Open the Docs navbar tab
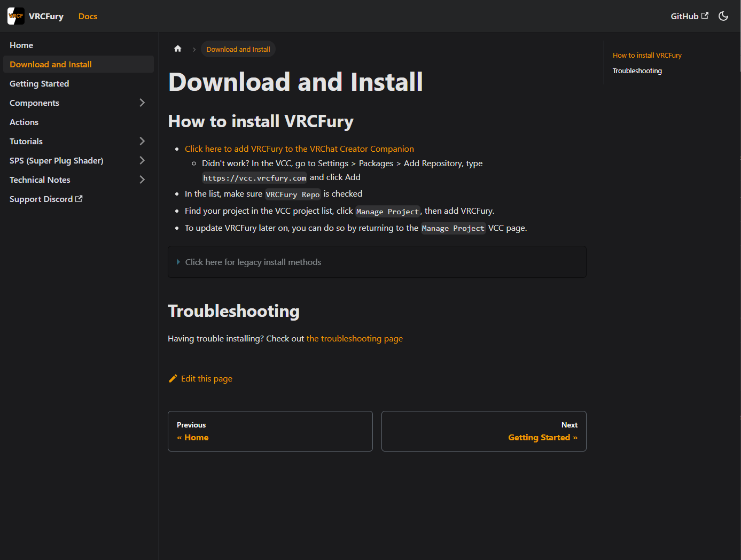 coord(88,16)
